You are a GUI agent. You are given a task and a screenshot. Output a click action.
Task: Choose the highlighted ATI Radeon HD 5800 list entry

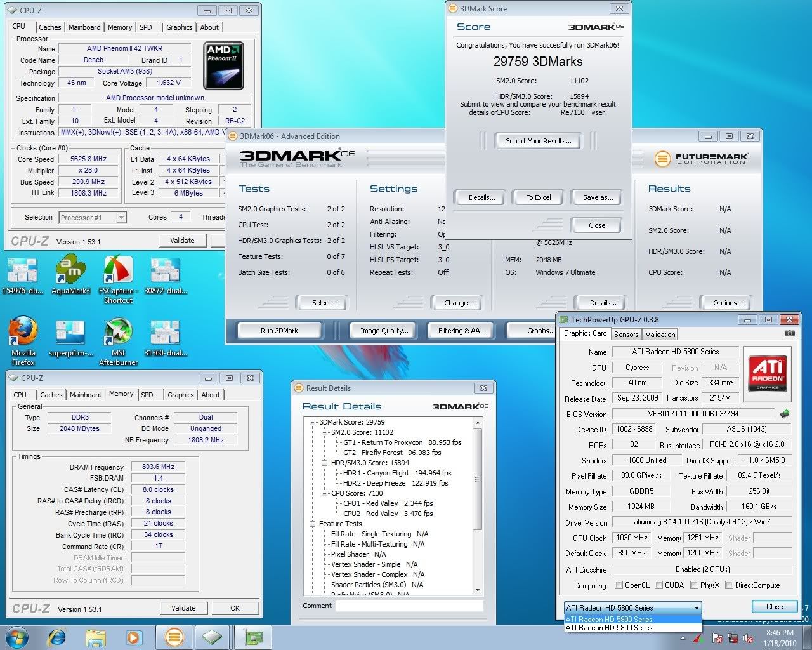[x=633, y=619]
